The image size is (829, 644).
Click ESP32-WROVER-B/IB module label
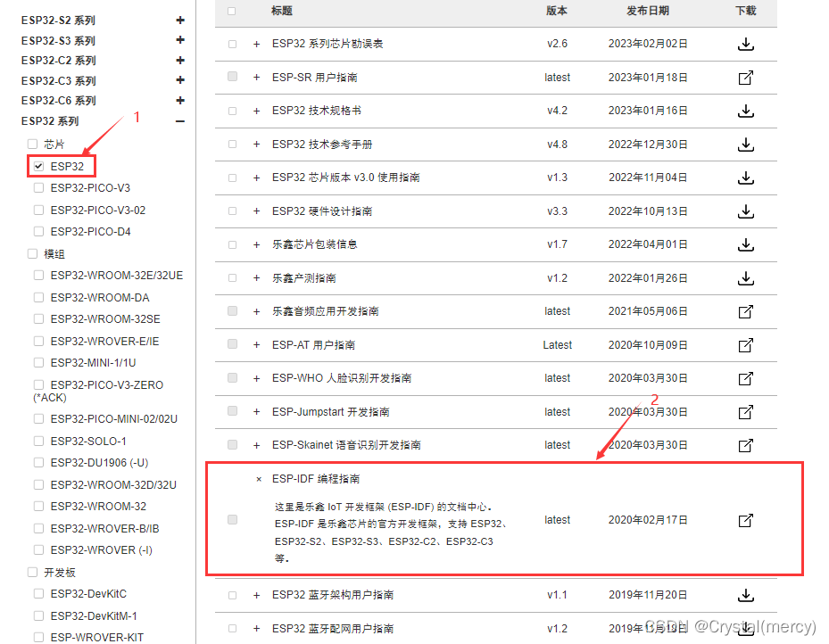click(x=104, y=529)
